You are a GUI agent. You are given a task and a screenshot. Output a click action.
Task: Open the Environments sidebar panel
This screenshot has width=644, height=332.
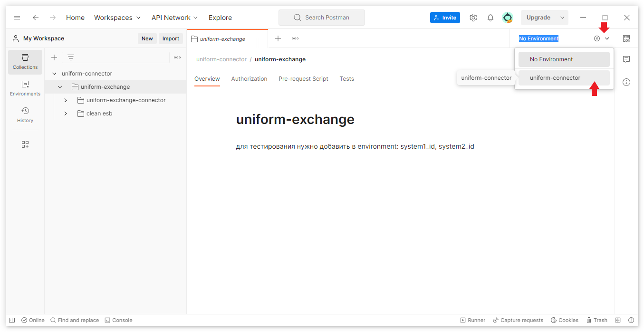[x=25, y=88]
